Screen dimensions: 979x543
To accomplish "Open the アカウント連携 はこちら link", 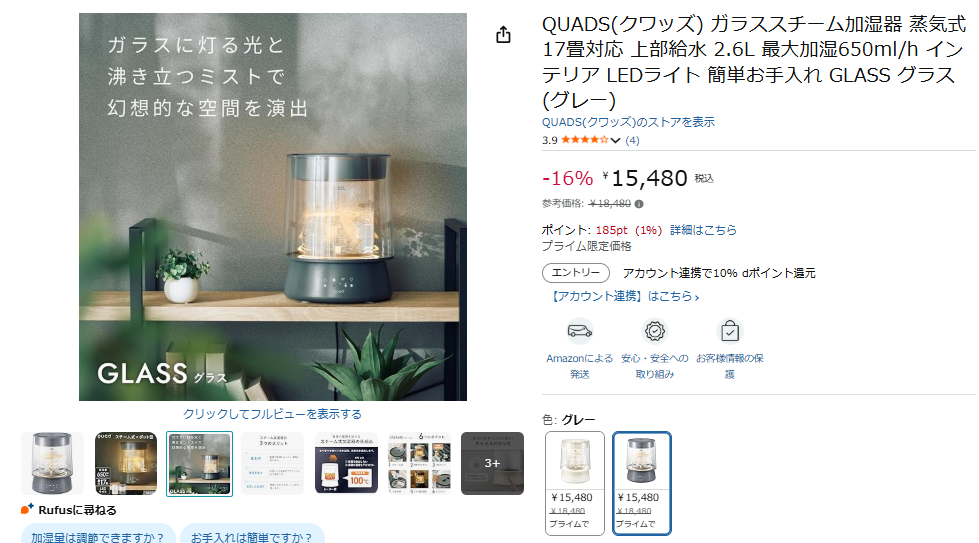I will (x=624, y=296).
